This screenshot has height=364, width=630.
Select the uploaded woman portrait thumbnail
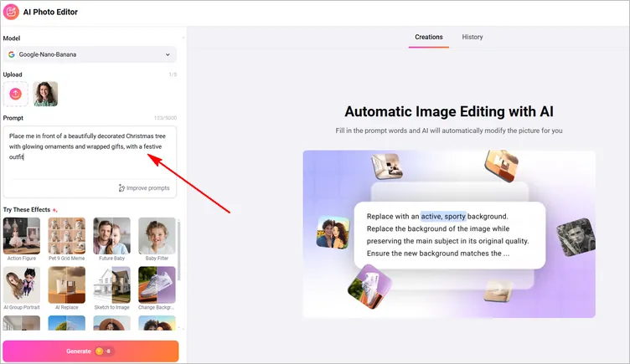pyautogui.click(x=45, y=94)
